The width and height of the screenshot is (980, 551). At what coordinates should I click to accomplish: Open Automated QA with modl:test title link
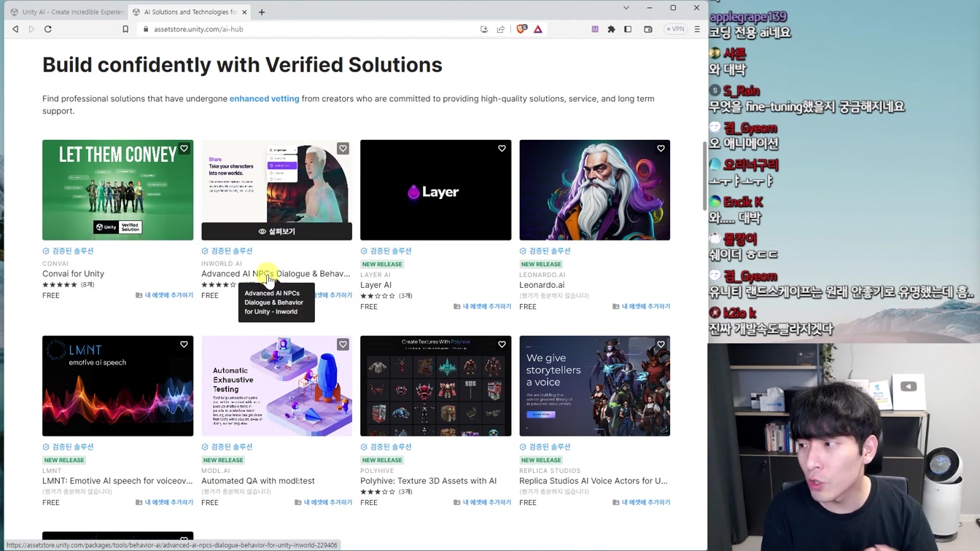point(258,481)
